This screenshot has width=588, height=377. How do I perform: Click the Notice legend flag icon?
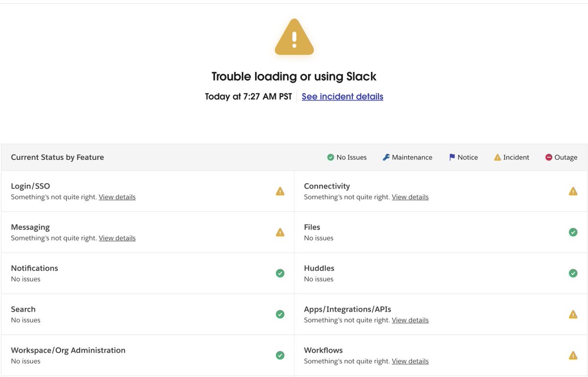click(x=452, y=157)
